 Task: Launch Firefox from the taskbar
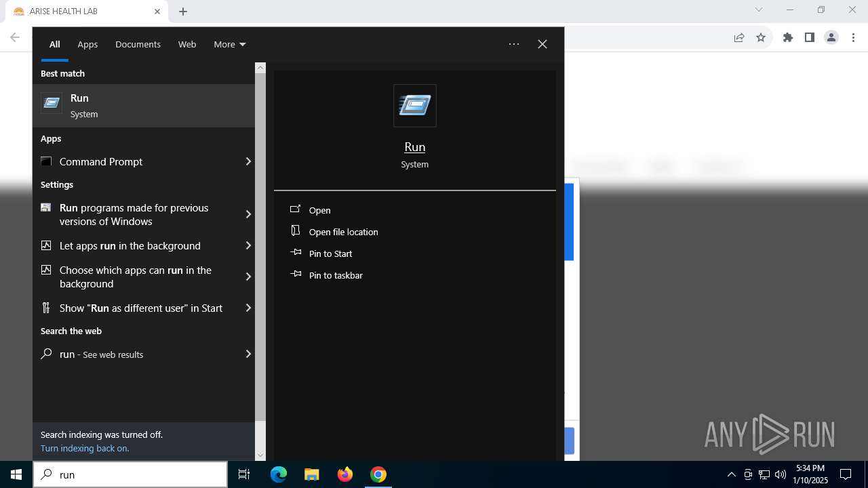345,474
